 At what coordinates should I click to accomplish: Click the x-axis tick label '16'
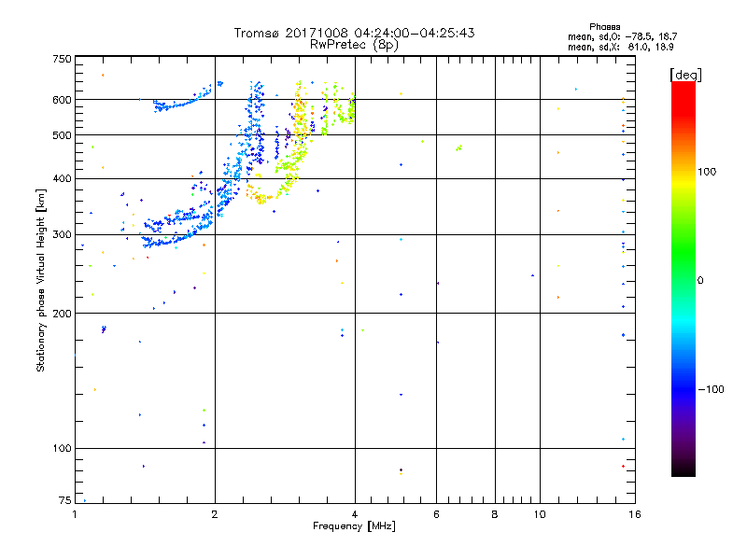click(x=635, y=514)
